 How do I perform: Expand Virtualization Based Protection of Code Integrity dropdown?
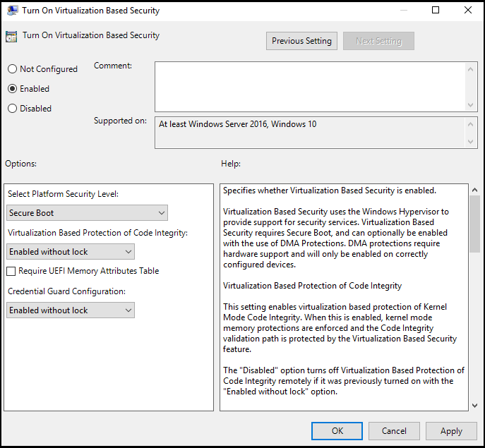pyautogui.click(x=71, y=252)
